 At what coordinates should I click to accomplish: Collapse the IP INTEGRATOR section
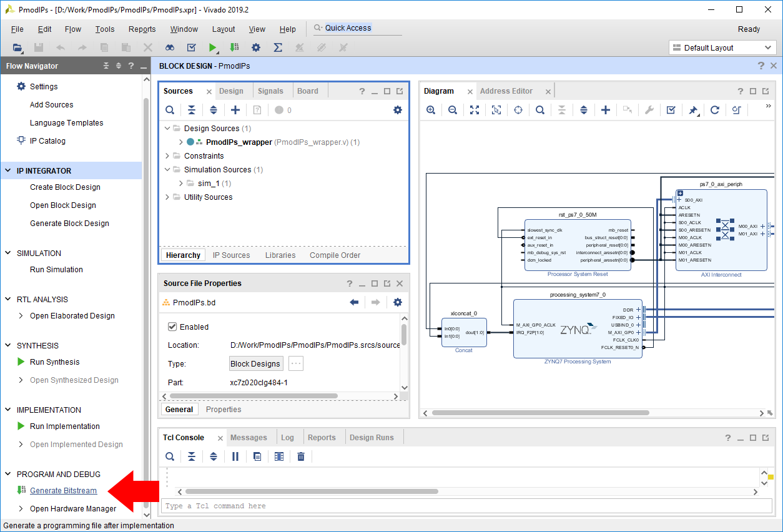tap(9, 170)
